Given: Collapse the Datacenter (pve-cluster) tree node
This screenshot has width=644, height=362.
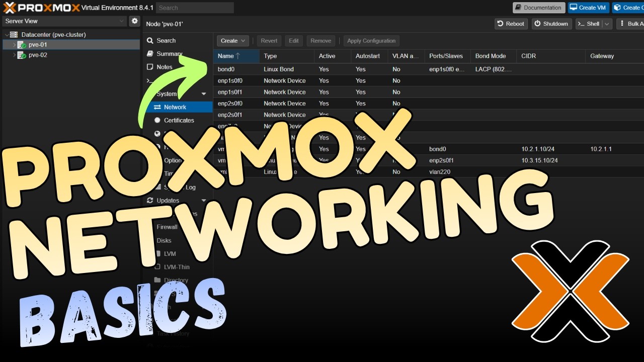Looking at the screenshot, I should tap(7, 35).
